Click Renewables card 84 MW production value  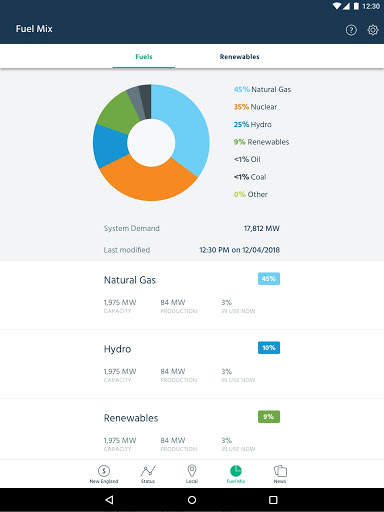pyautogui.click(x=173, y=440)
